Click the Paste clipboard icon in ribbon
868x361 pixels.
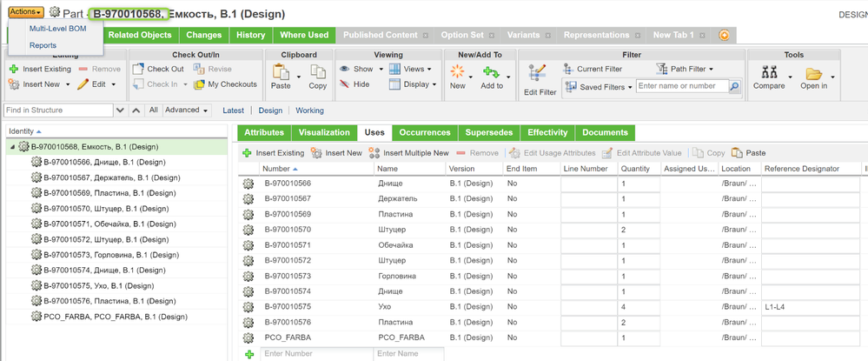coord(281,73)
